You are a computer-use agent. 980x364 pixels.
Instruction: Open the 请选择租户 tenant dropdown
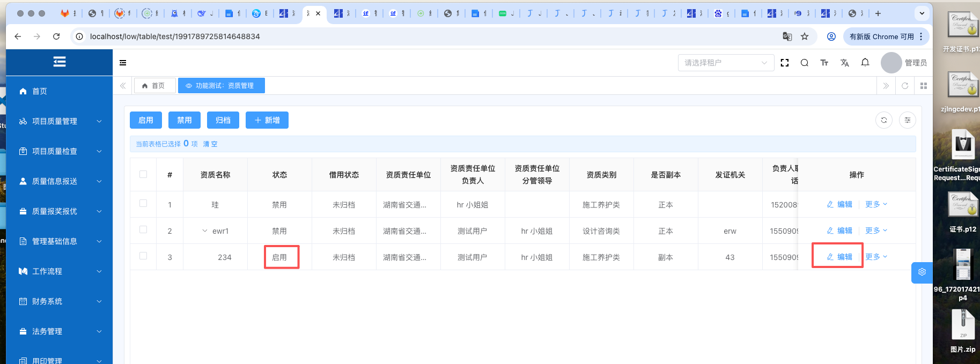coord(726,63)
